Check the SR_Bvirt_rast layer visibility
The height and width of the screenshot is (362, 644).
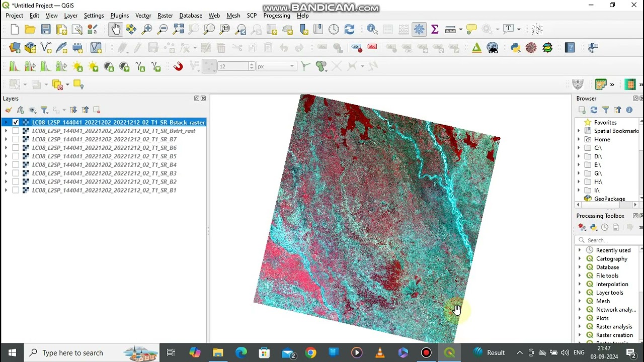click(16, 131)
